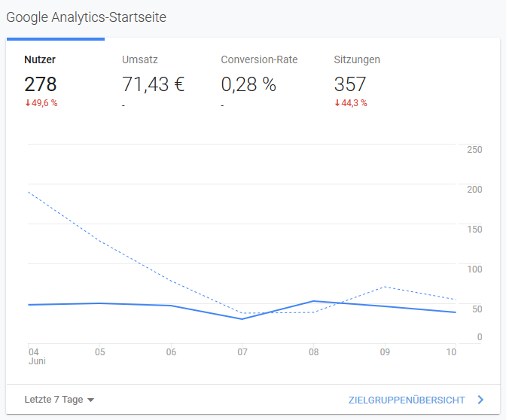This screenshot has width=506, height=420.
Task: Click the 200 y-axis label
Action: click(474, 190)
